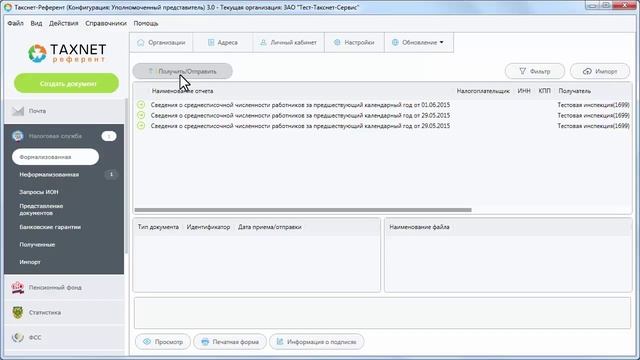Image resolution: width=640 pixels, height=360 pixels.
Task: Click the eye icon on the Просмотр button
Action: click(147, 342)
